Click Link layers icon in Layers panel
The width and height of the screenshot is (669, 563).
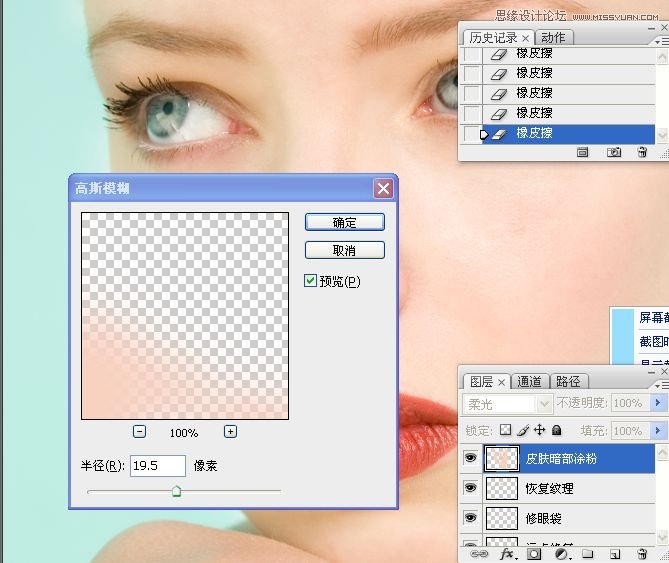pos(478,554)
